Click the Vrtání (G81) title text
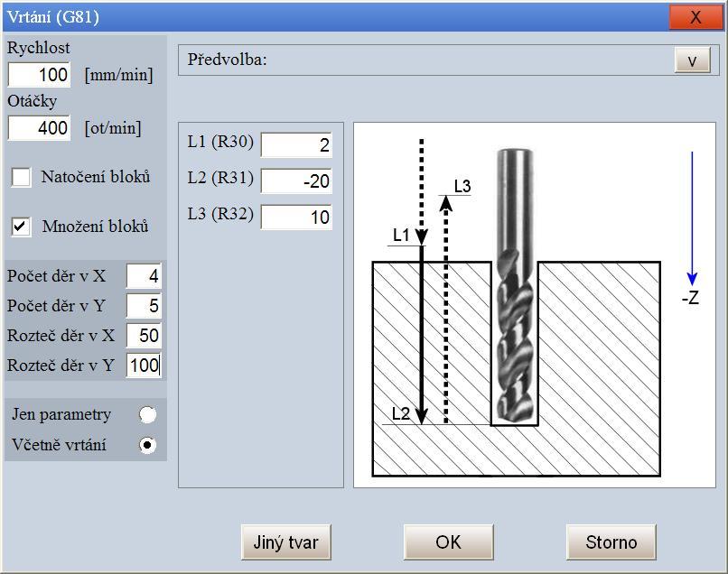Screen dimensions: 728x574 53,17
